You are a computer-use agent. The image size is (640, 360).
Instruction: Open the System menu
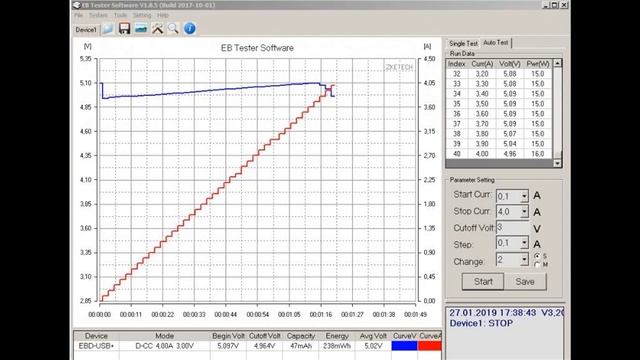(x=98, y=15)
